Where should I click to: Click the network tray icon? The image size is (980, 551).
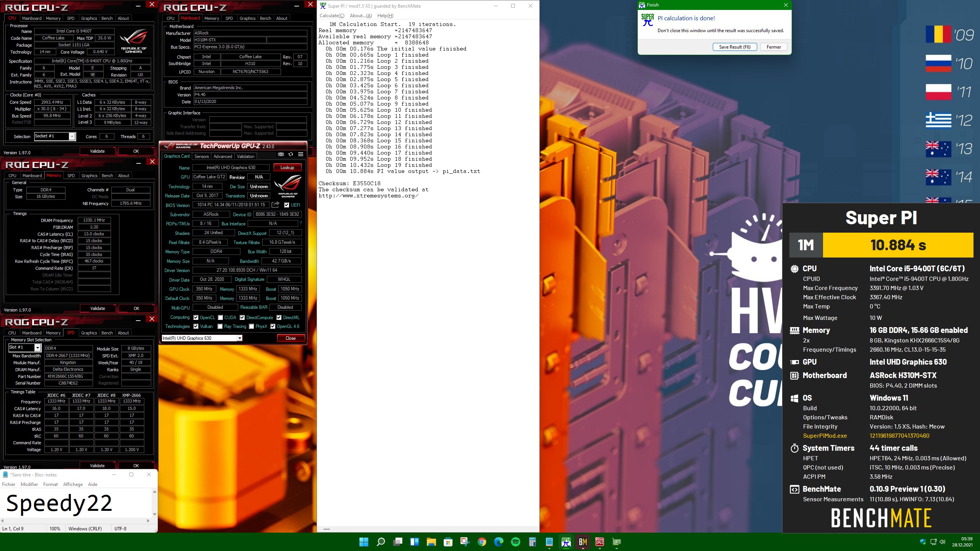(x=933, y=542)
